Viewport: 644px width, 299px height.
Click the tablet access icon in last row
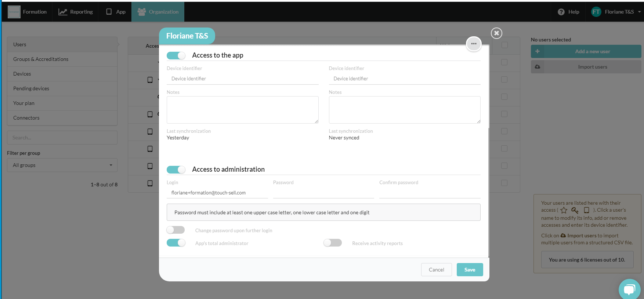coord(150,183)
